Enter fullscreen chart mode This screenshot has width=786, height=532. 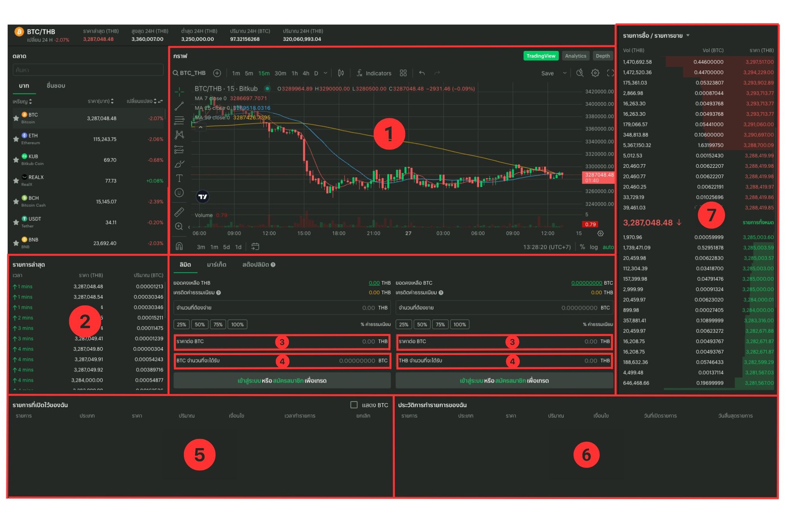[x=610, y=73]
